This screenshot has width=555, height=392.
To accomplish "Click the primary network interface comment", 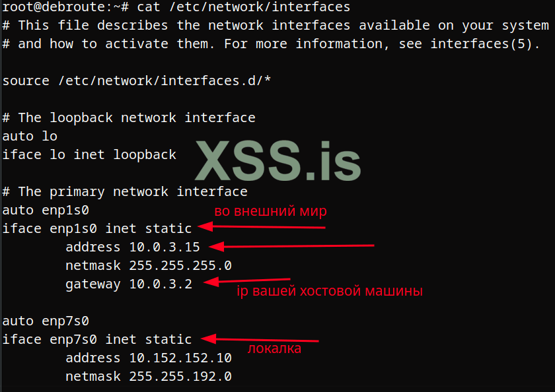I will [x=125, y=191].
